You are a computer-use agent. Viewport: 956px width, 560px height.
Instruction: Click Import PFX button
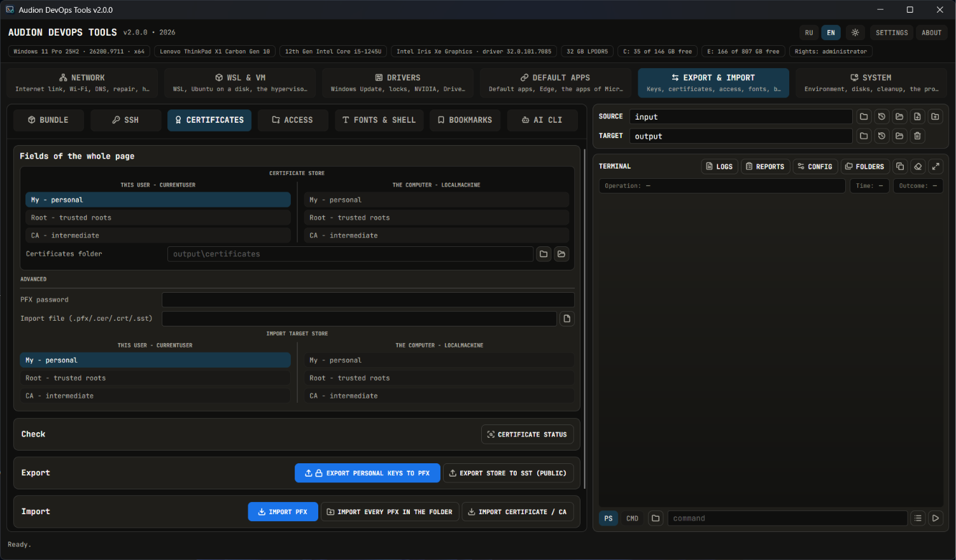[283, 512]
